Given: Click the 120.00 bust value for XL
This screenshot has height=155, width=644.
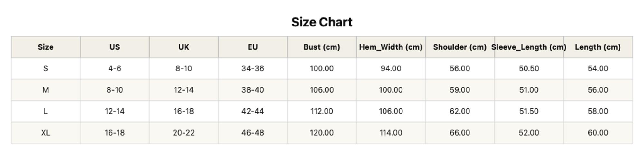Looking at the screenshot, I should (x=322, y=133).
